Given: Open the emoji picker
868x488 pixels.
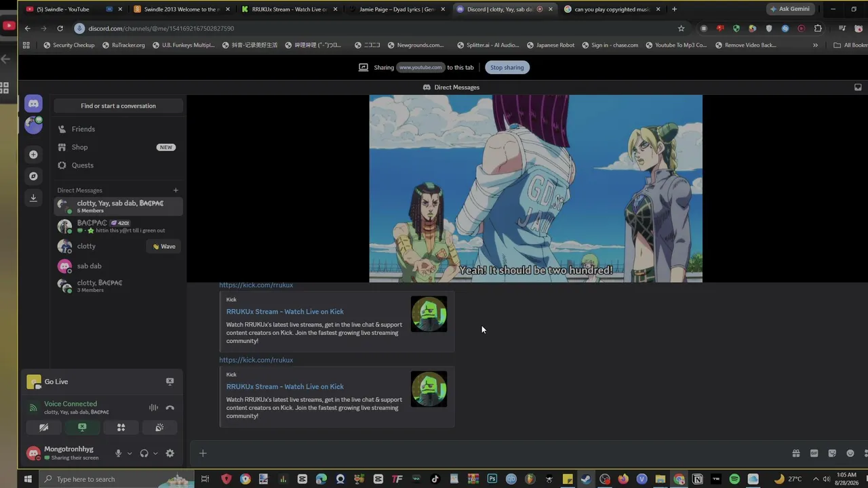Looking at the screenshot, I should click(x=850, y=453).
